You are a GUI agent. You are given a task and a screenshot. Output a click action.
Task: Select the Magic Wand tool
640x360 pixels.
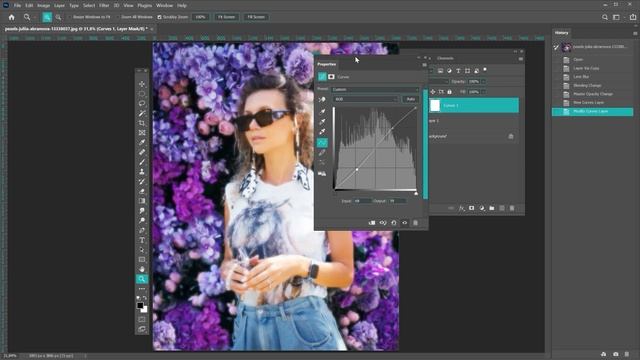(x=142, y=113)
